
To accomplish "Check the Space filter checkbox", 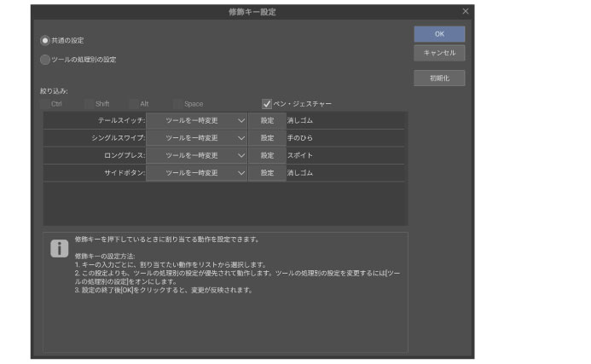I will click(178, 103).
